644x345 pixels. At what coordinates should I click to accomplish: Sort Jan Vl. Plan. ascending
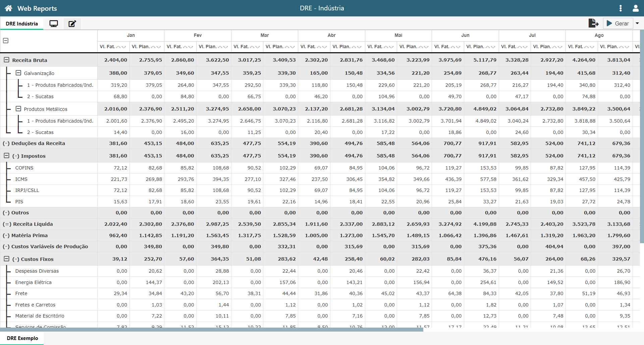pos(153,47)
